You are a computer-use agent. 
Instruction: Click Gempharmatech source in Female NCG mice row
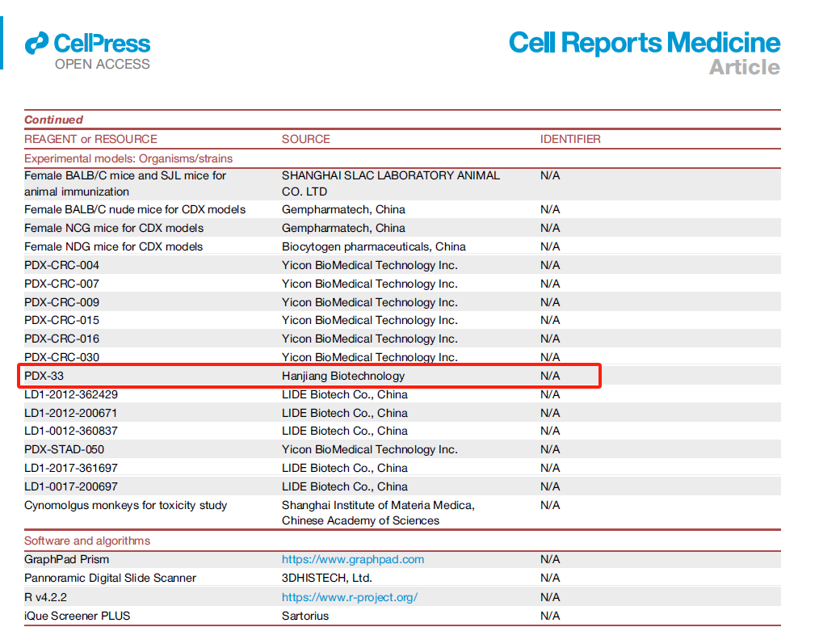[x=343, y=228]
